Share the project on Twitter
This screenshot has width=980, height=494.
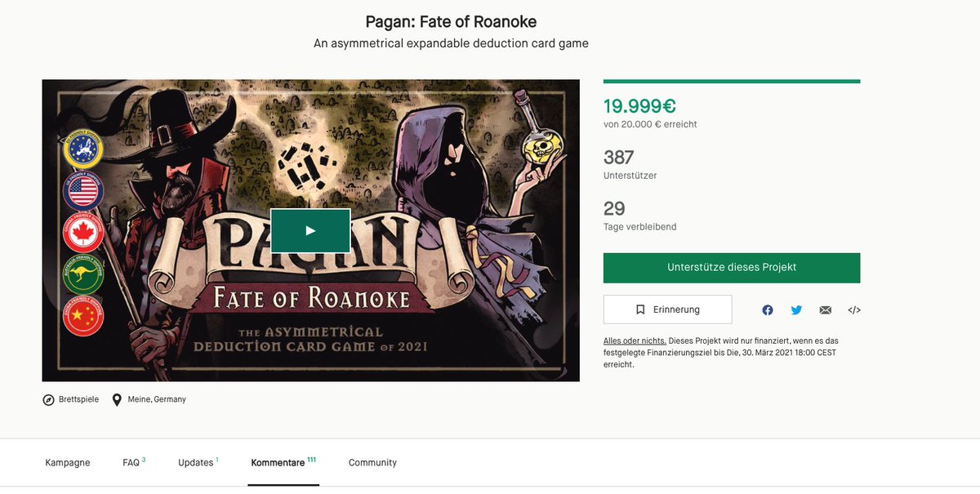pyautogui.click(x=796, y=310)
